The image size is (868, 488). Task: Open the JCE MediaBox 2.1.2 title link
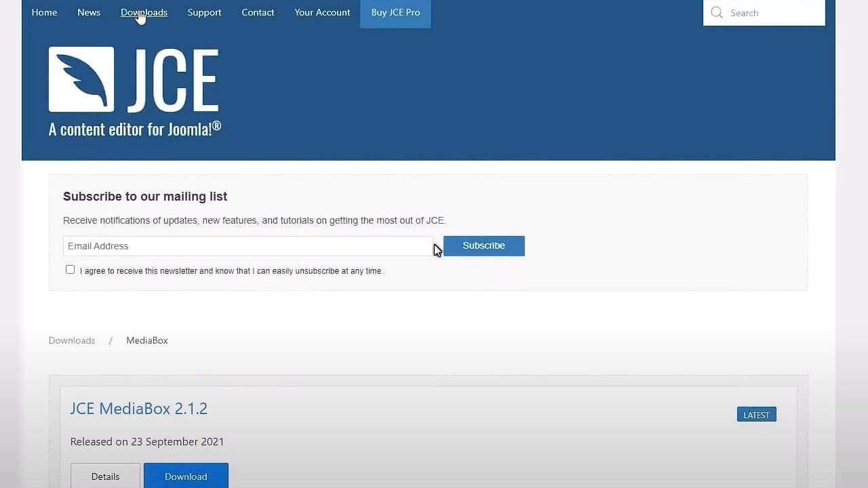[139, 409]
